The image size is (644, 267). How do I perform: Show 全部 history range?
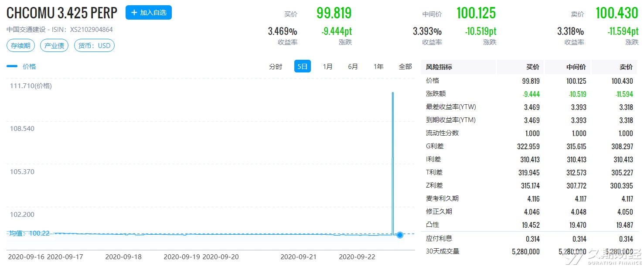(x=405, y=66)
